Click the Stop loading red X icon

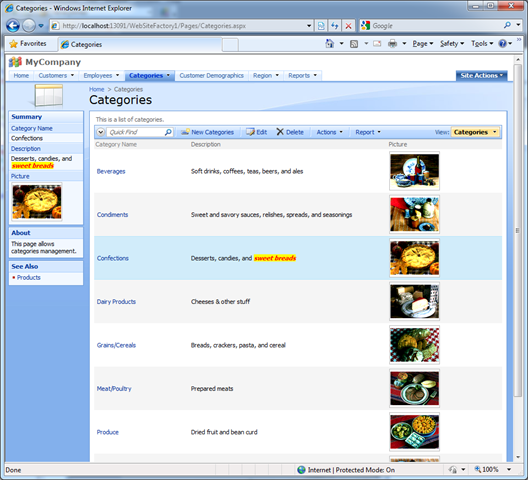(349, 26)
